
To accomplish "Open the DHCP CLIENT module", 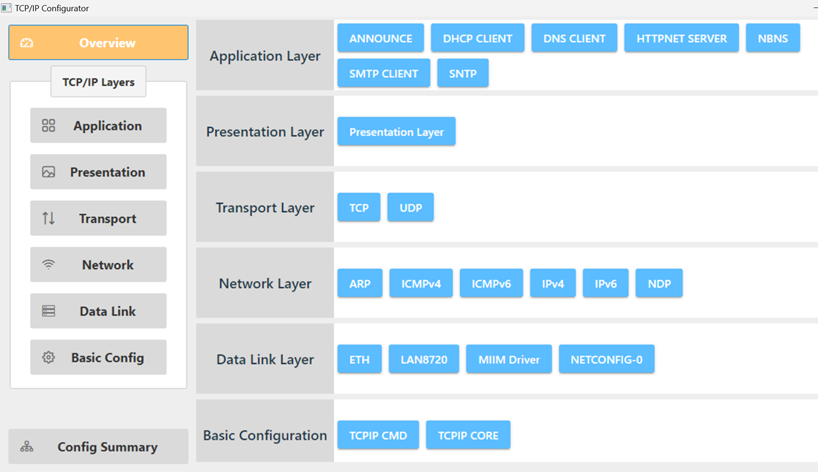I will point(477,38).
